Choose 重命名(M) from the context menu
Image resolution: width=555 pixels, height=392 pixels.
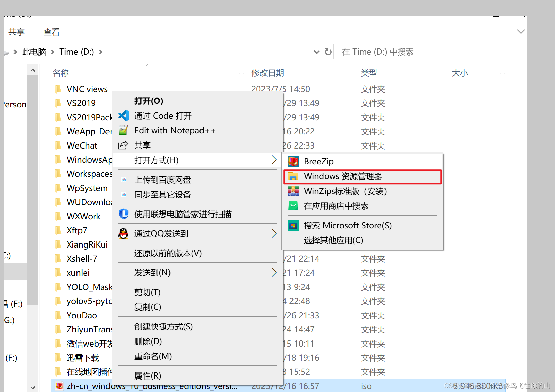[197, 356]
